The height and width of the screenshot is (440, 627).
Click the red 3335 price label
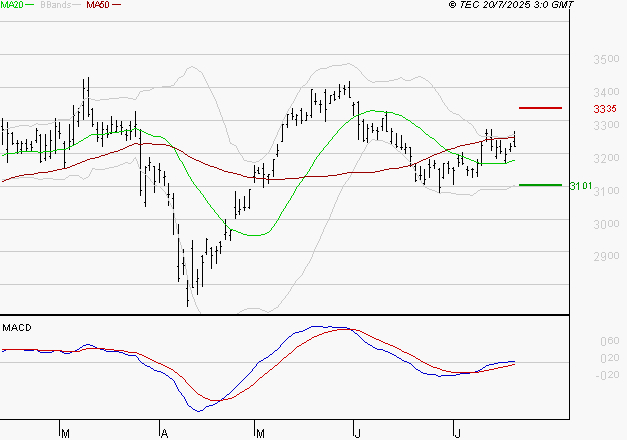pos(605,109)
